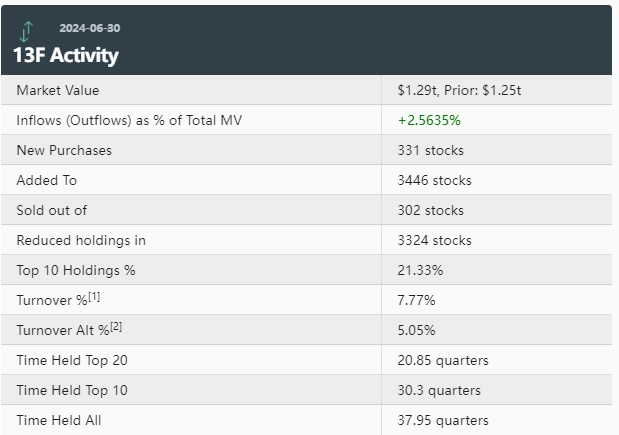619x435 pixels.
Task: Click the 13F Activity heading
Action: coord(66,55)
